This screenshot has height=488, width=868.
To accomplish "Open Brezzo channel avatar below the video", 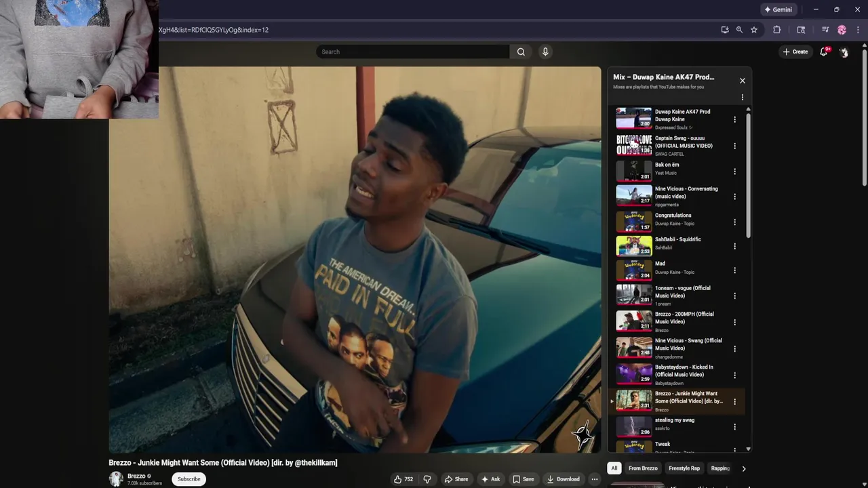I will (x=116, y=479).
